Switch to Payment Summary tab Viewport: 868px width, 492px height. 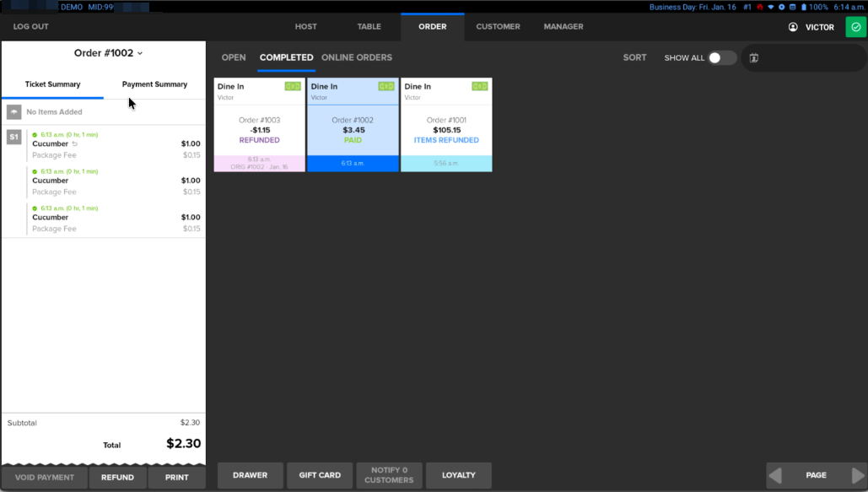point(154,84)
